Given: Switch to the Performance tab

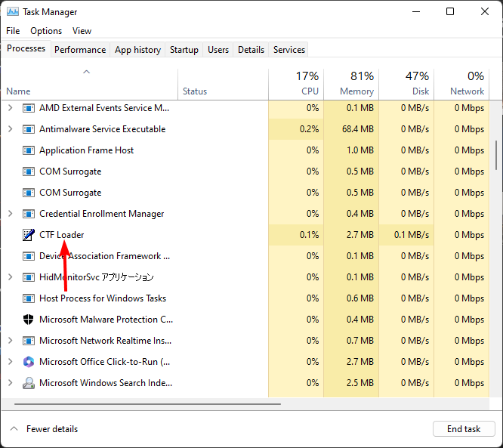Looking at the screenshot, I should [x=80, y=50].
